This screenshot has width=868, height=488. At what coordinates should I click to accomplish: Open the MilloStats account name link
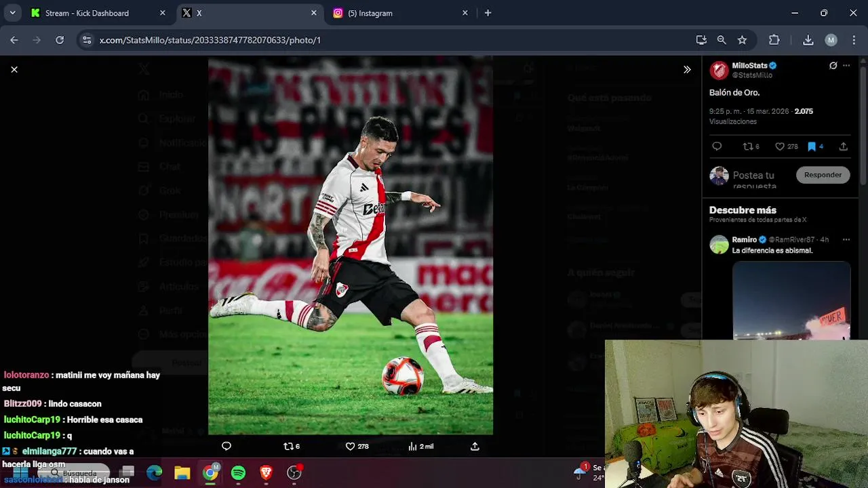[749, 66]
